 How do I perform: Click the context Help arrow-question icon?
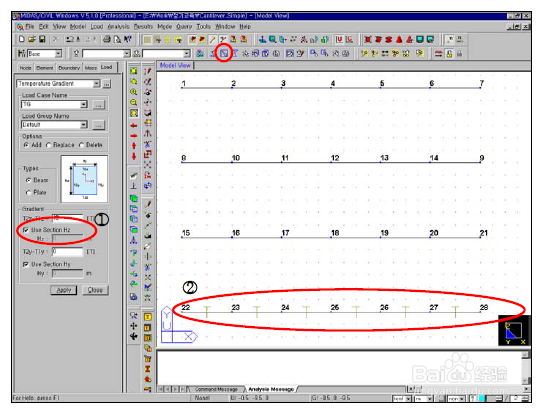pyautogui.click(x=128, y=39)
